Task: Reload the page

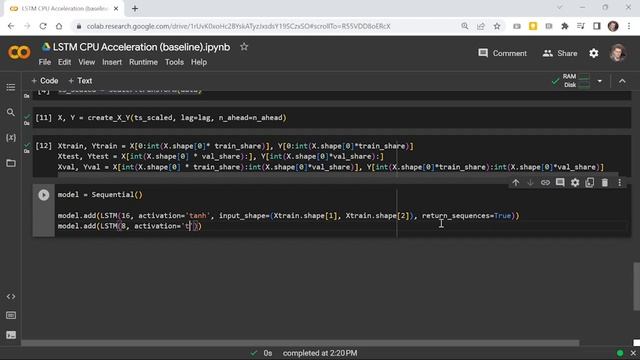Action: [x=43, y=26]
